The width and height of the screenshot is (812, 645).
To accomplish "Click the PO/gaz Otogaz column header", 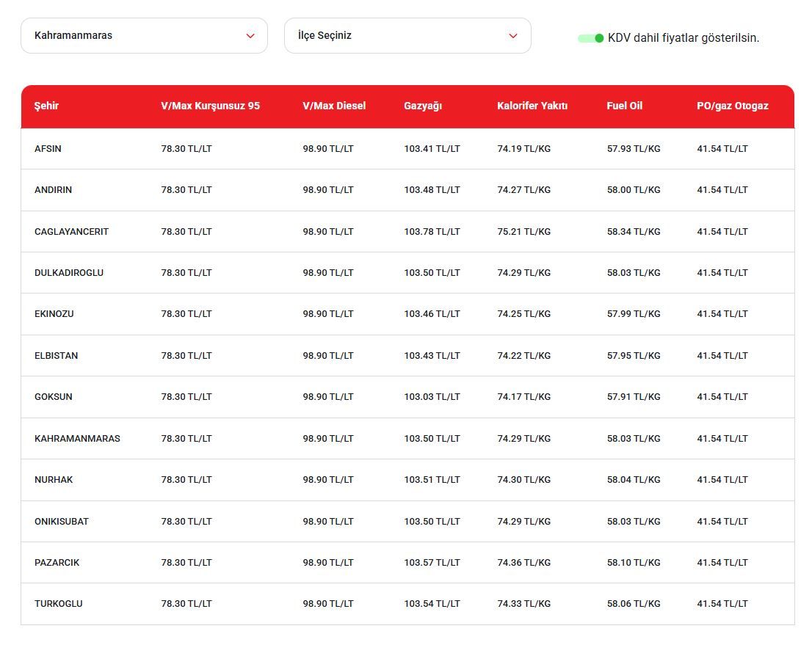I will pyautogui.click(x=733, y=106).
